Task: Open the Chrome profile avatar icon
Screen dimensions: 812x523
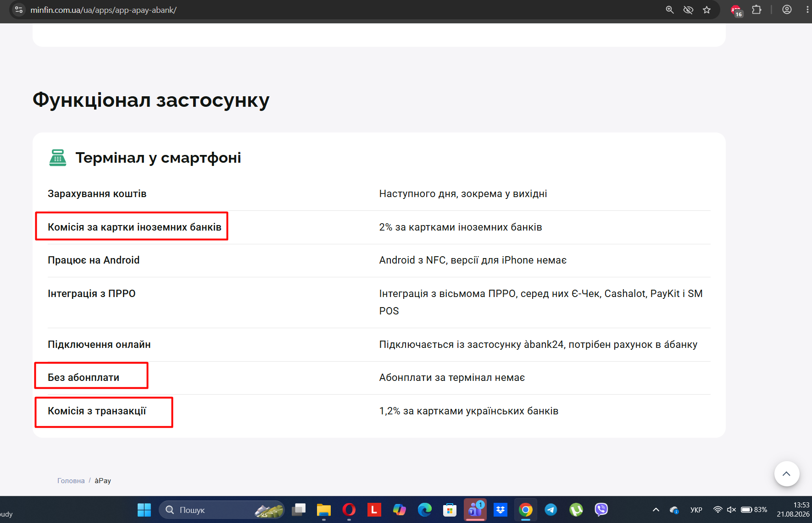Action: pos(787,10)
